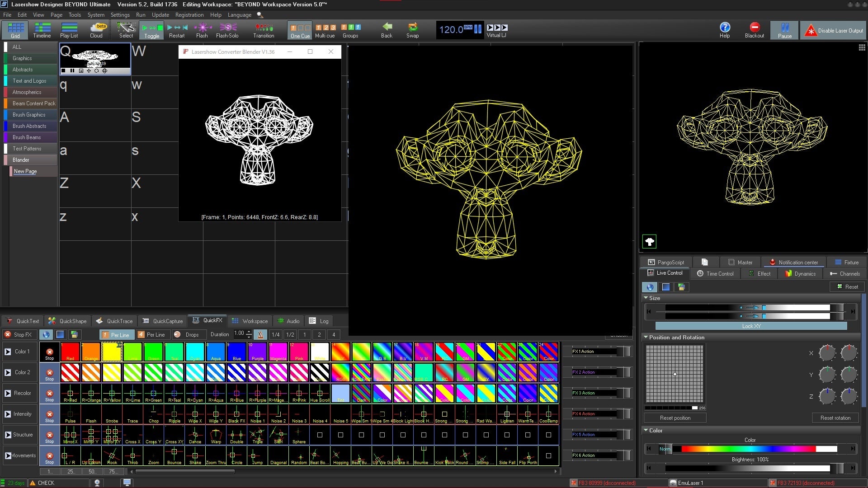
Task: Click the Transition toolbar icon
Action: (264, 30)
